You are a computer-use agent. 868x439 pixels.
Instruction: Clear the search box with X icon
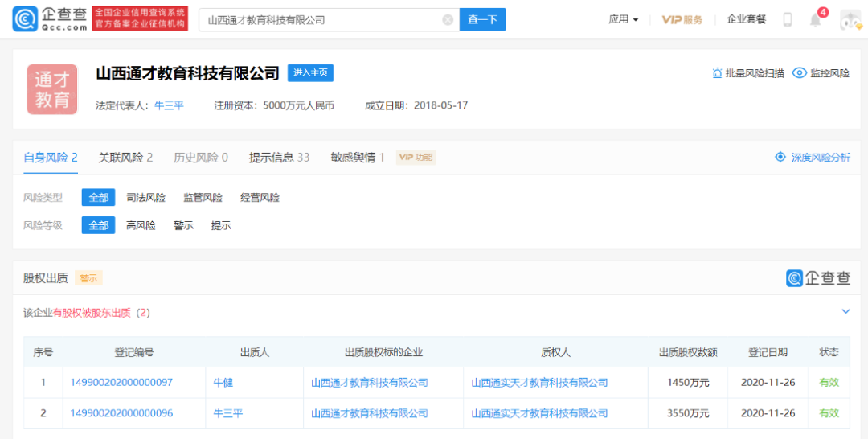click(x=448, y=20)
